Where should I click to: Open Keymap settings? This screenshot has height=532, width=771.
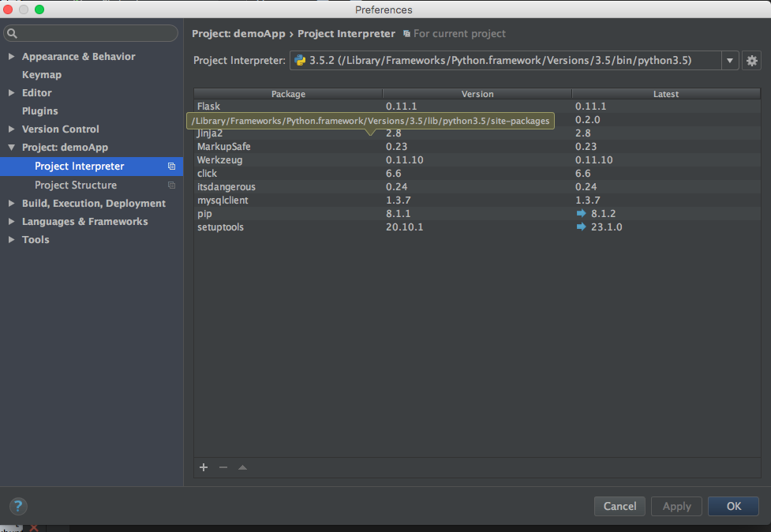pos(42,75)
